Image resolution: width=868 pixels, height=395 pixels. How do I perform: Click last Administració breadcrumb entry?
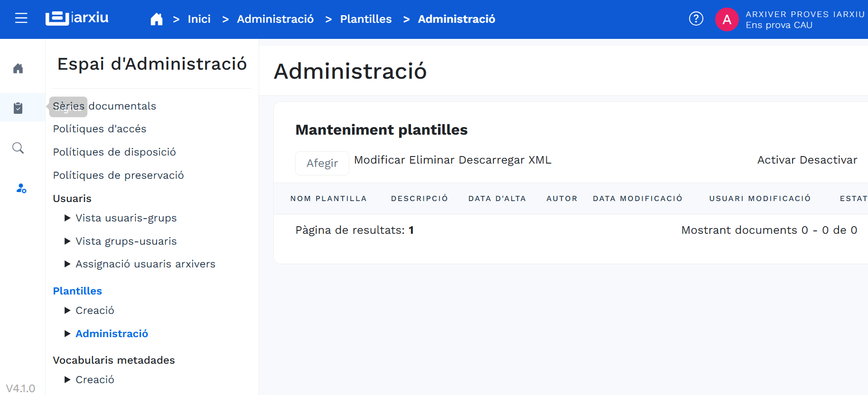coord(457,19)
